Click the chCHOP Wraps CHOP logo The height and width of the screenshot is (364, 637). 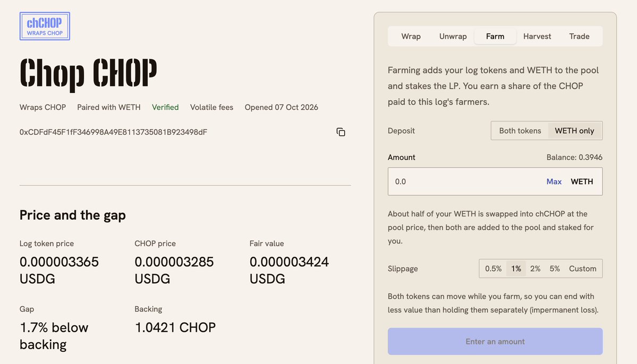click(45, 26)
